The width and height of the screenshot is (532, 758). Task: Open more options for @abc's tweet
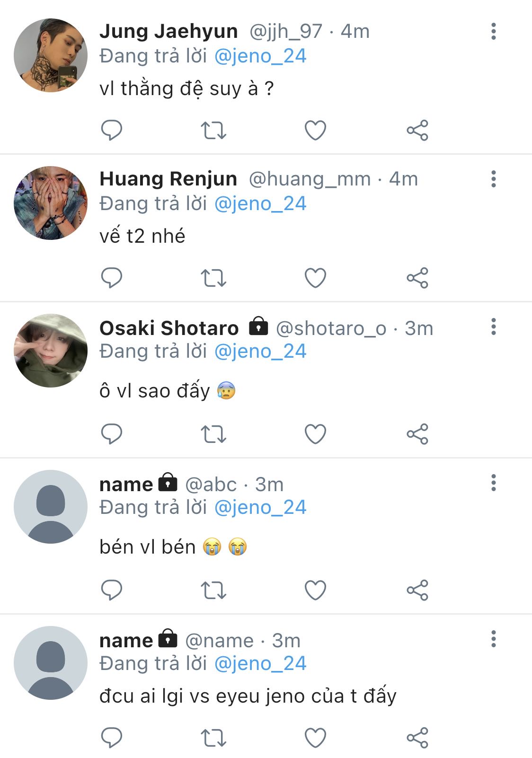pos(493,483)
